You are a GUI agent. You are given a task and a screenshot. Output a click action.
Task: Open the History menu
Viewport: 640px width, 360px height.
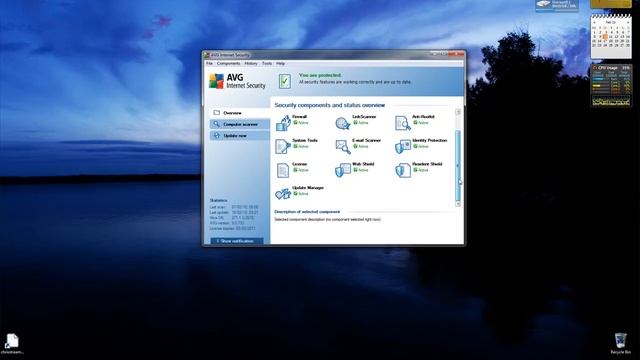tap(251, 64)
